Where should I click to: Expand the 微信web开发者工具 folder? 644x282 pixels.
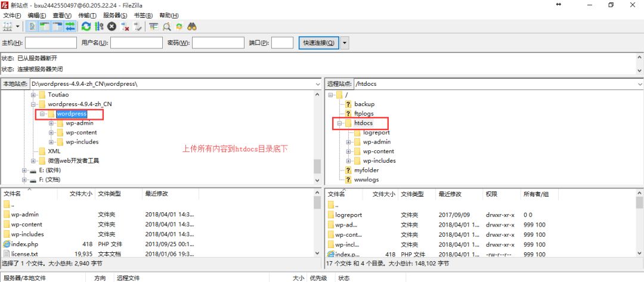tap(33, 160)
